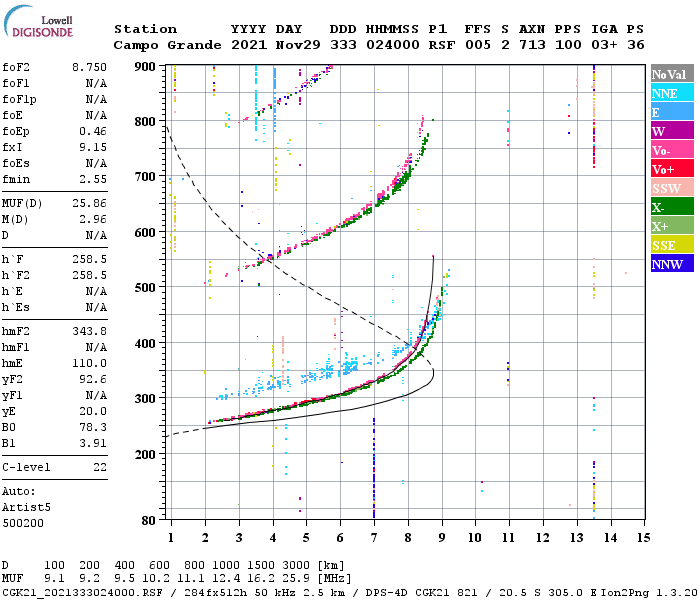Click the SSW salmon legend swatch
700x600 pixels.
click(x=672, y=188)
